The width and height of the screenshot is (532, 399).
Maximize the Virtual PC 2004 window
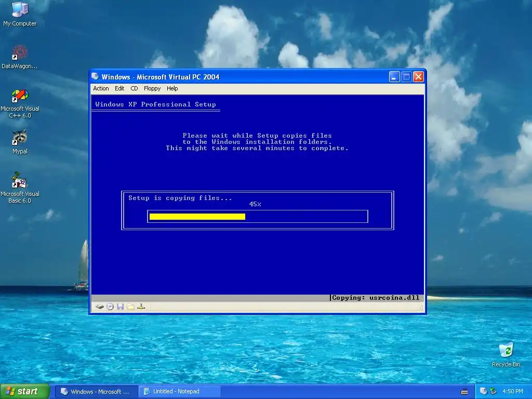pos(406,77)
